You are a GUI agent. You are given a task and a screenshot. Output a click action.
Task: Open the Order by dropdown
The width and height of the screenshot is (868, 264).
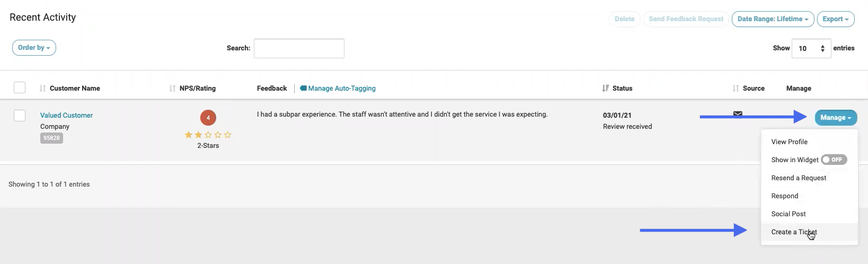point(34,48)
